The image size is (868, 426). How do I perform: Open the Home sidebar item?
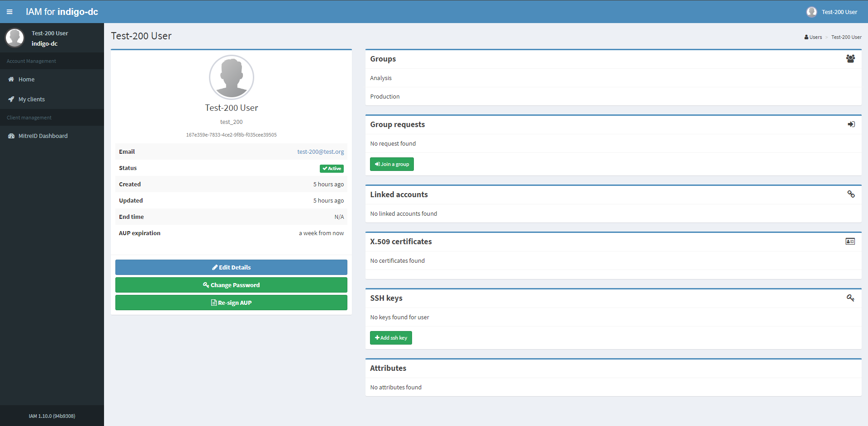(x=26, y=79)
